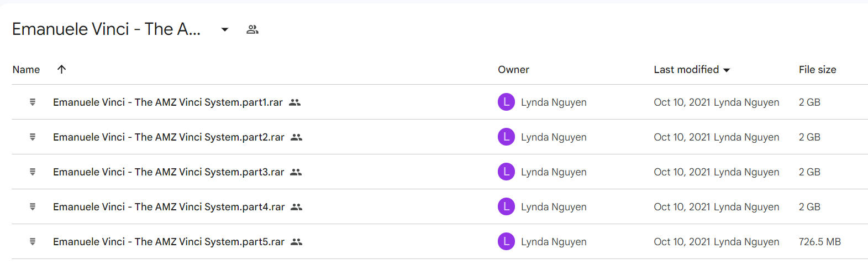
Task: Click the Owner column header
Action: pyautogui.click(x=513, y=69)
